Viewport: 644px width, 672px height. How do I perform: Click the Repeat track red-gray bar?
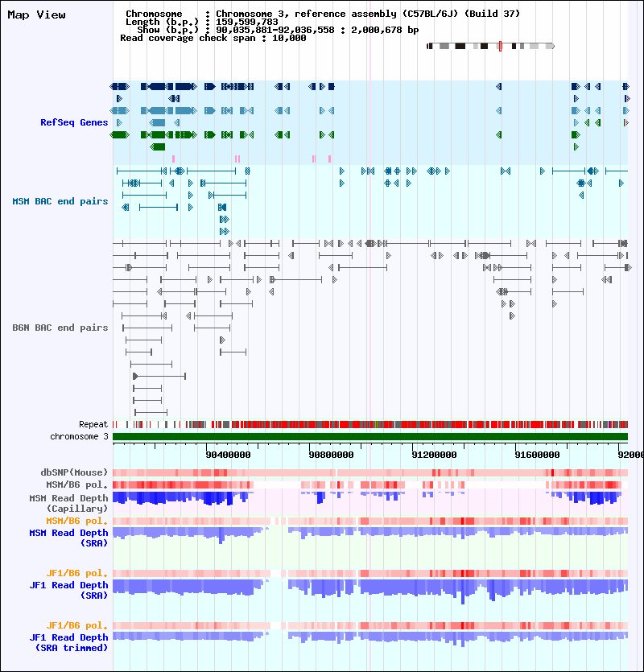[370, 425]
